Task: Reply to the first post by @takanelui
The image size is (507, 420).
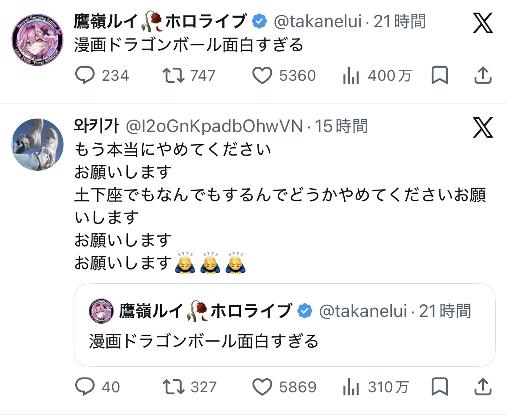Action: 85,76
